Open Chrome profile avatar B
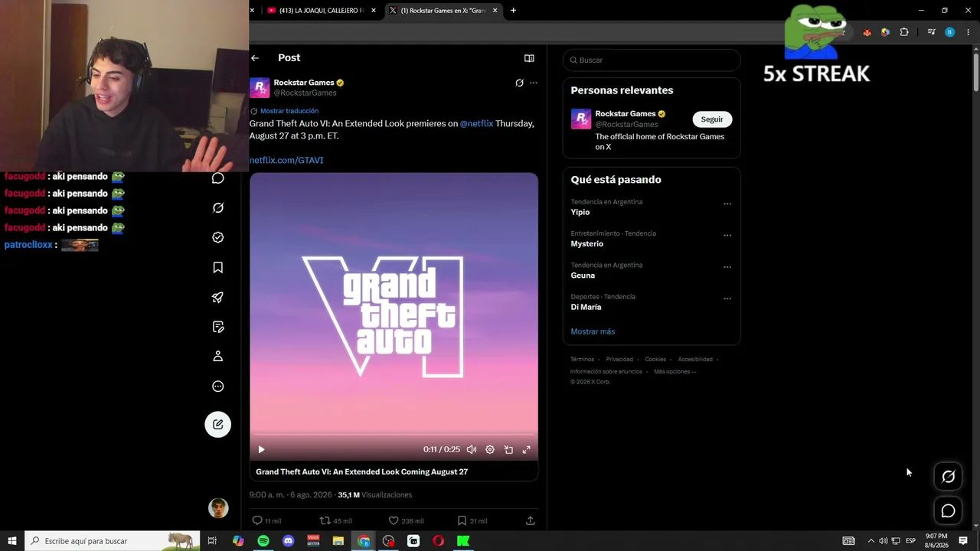 [x=949, y=32]
